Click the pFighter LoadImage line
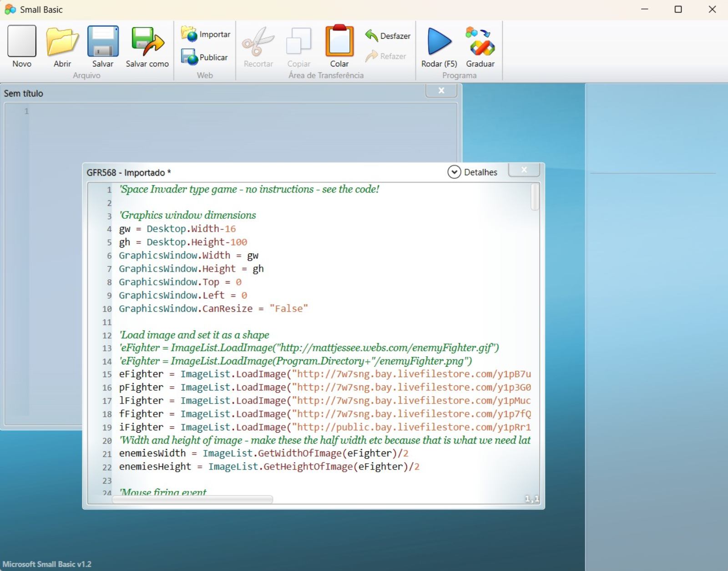The image size is (728, 571). tap(325, 387)
